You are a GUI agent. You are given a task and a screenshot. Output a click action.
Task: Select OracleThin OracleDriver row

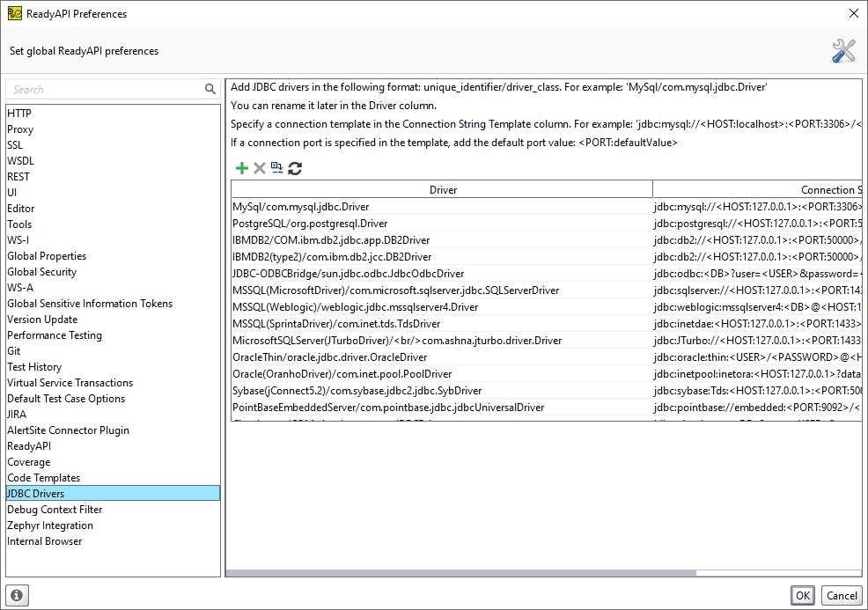click(442, 357)
